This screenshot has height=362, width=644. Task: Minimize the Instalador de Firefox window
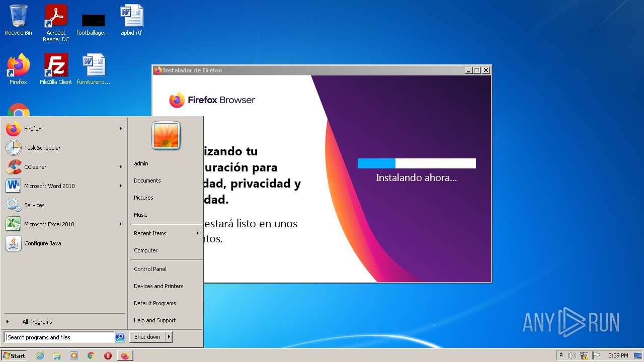[468, 70]
